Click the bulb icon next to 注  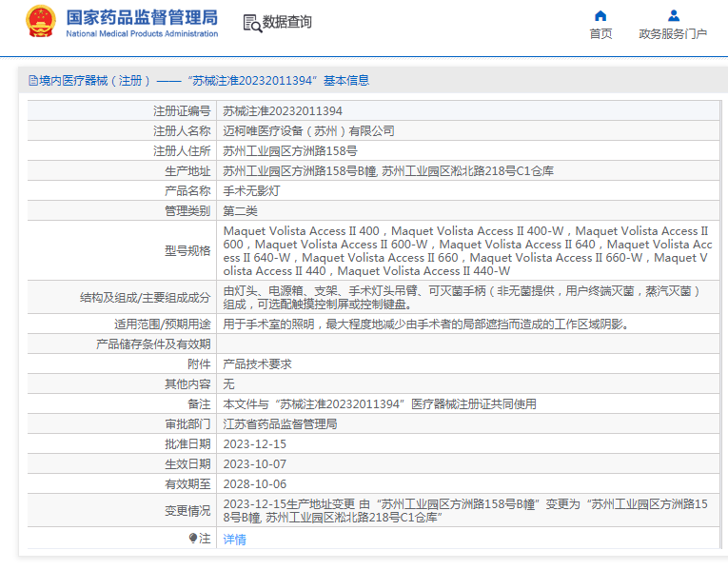pos(193,538)
